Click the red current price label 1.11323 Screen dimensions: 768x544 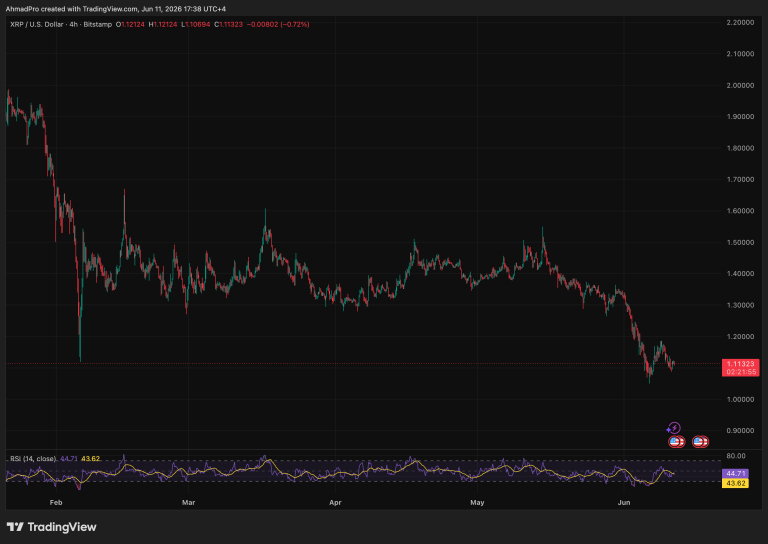pyautogui.click(x=741, y=364)
